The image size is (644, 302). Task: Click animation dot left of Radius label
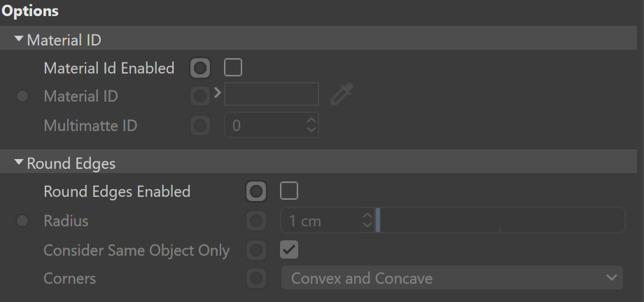tap(22, 221)
